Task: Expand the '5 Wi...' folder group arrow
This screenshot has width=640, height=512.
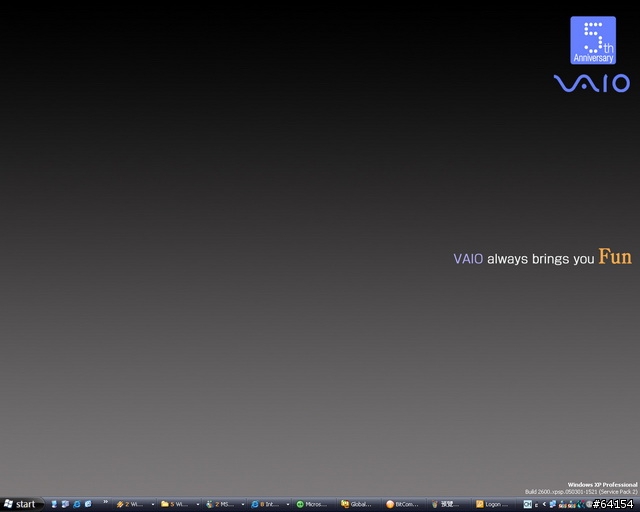Action: coord(198,505)
